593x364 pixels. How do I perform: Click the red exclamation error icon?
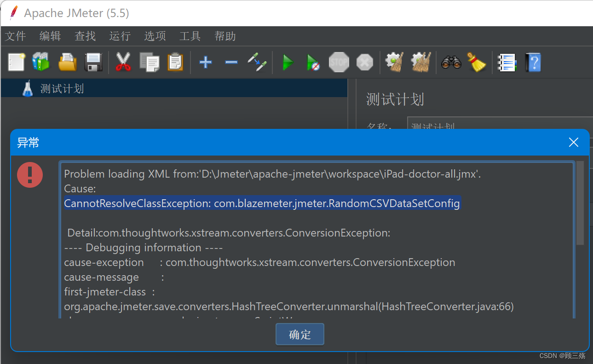click(x=30, y=174)
